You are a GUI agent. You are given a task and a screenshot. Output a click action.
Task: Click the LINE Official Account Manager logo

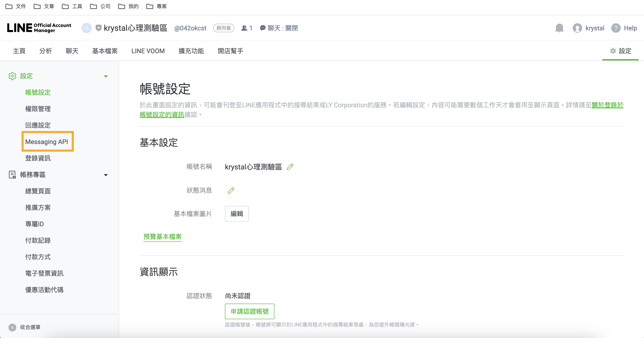pos(39,28)
